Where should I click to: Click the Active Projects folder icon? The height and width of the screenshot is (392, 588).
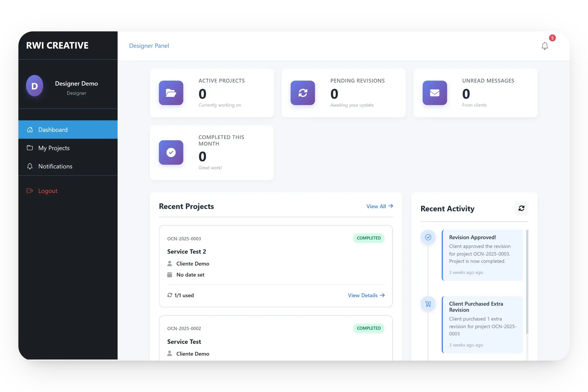[x=171, y=93]
